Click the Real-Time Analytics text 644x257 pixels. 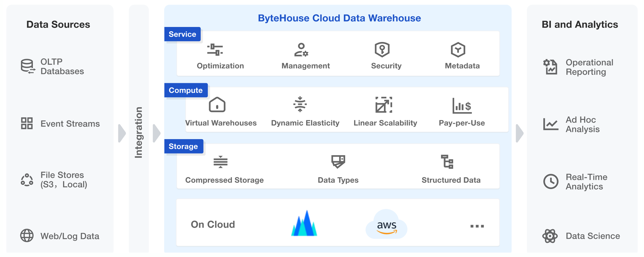tap(586, 182)
